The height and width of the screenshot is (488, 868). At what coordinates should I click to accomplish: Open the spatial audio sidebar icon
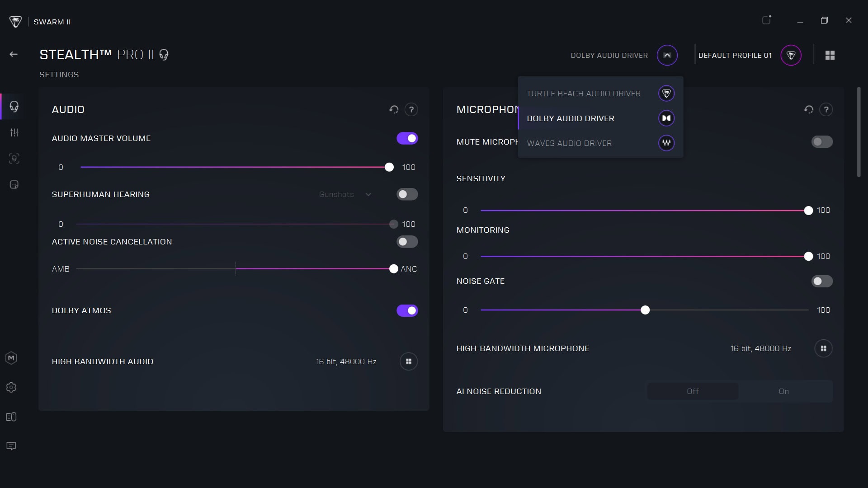tap(14, 159)
